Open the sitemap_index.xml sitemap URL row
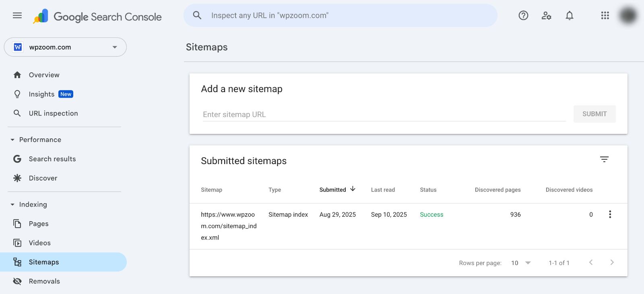The height and width of the screenshot is (294, 644). tap(229, 226)
